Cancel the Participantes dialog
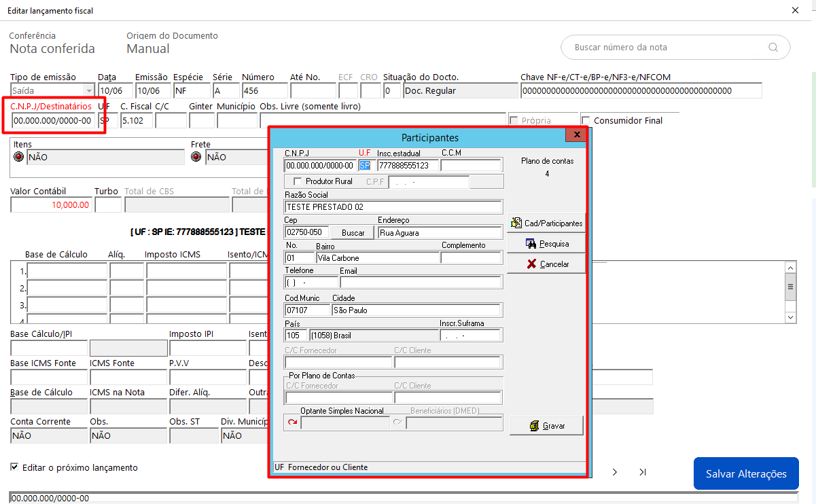 pyautogui.click(x=546, y=264)
